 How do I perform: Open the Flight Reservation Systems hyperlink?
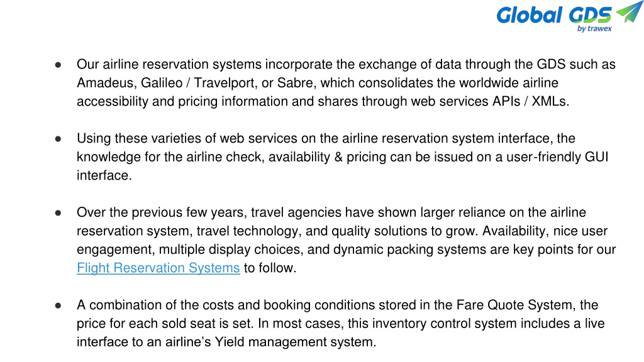(x=158, y=268)
